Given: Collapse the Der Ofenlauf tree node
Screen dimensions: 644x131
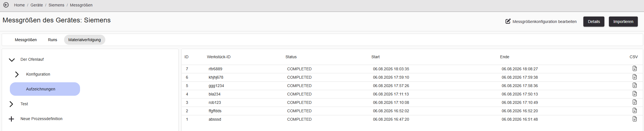Looking at the screenshot, I should point(12,60).
